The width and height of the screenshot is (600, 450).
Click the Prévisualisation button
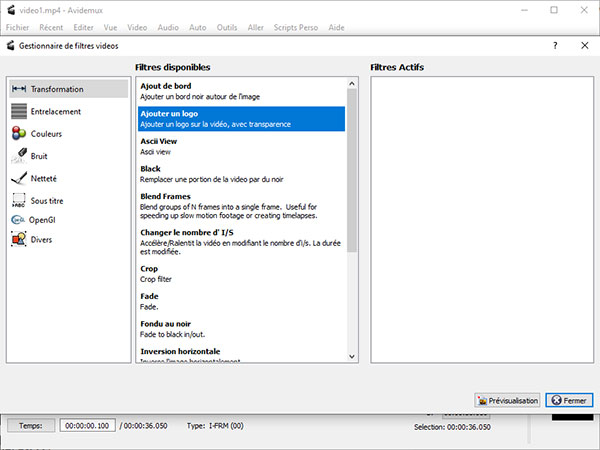click(508, 400)
